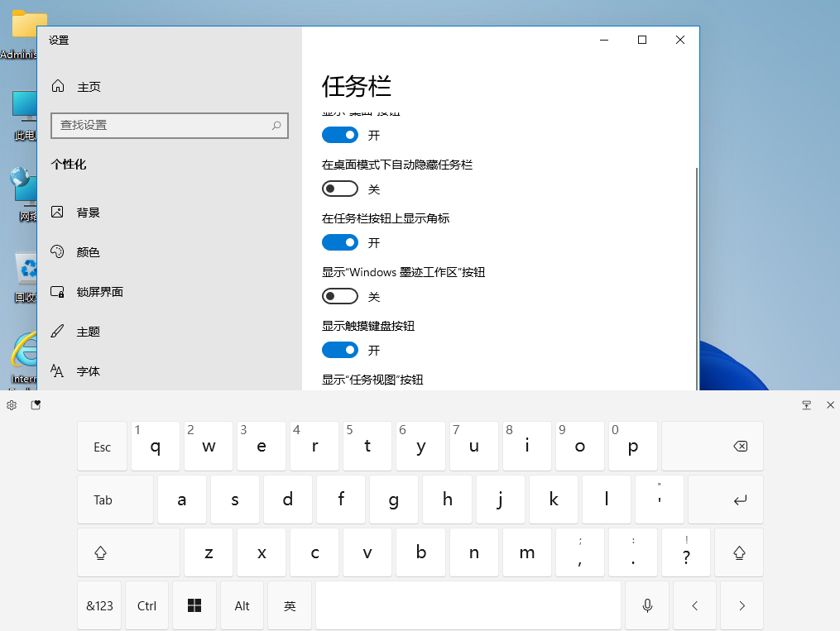Go to 主页 in Settings sidebar
The height and width of the screenshot is (631, 840).
tap(56, 86)
